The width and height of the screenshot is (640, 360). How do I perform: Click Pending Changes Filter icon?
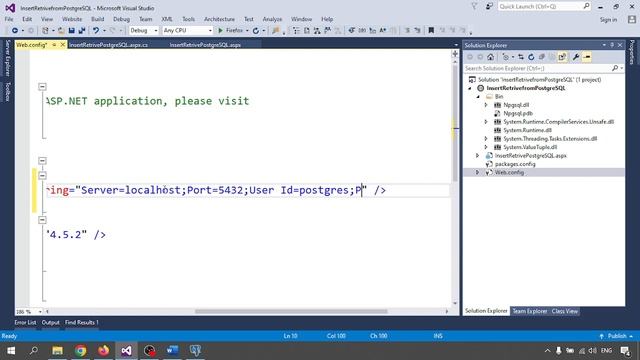pos(506,57)
